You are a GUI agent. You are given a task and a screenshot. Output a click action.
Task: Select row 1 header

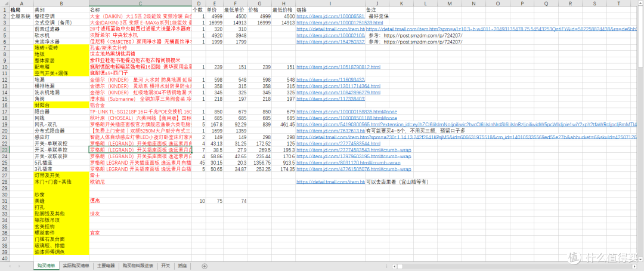5,10
